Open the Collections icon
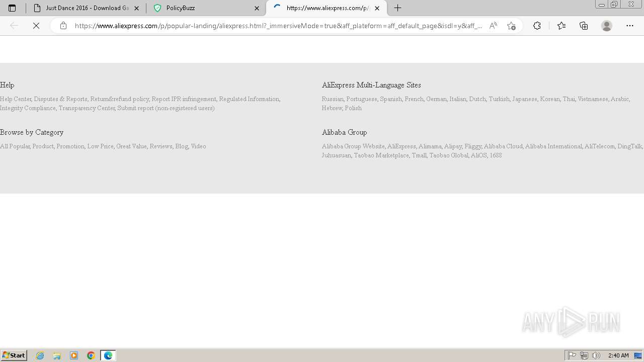 [x=584, y=26]
